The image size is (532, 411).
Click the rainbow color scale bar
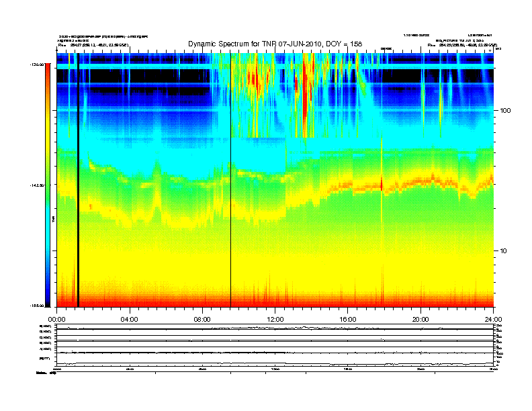tap(48, 185)
